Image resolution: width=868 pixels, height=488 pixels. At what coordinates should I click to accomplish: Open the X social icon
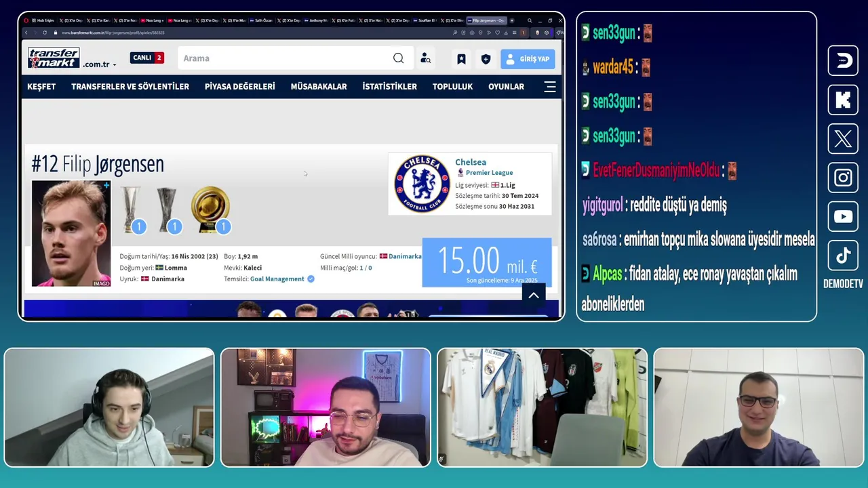pyautogui.click(x=843, y=139)
